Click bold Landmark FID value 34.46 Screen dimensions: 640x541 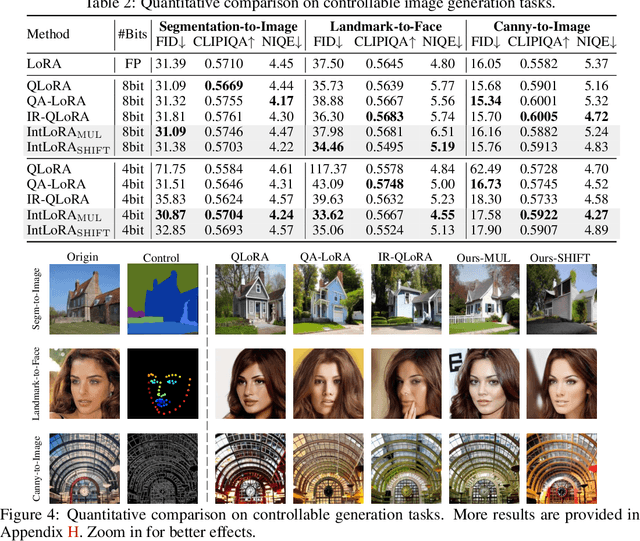[328, 147]
